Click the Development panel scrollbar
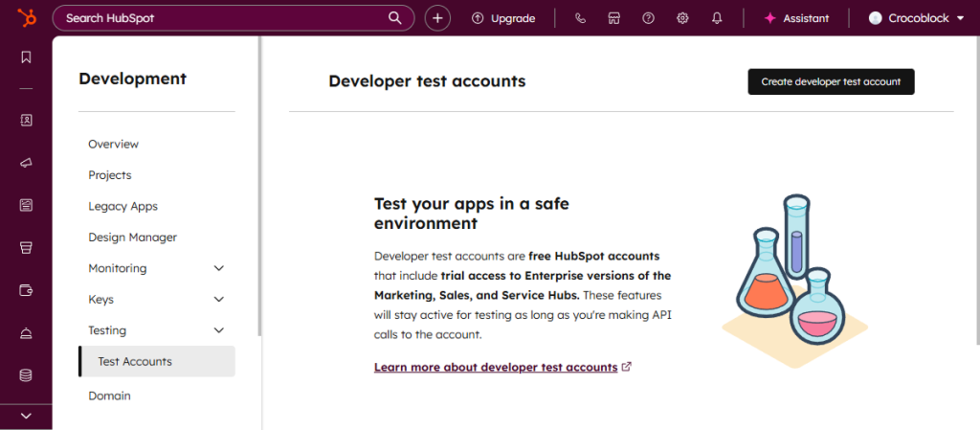Image resolution: width=980 pixels, height=430 pixels. 259,188
